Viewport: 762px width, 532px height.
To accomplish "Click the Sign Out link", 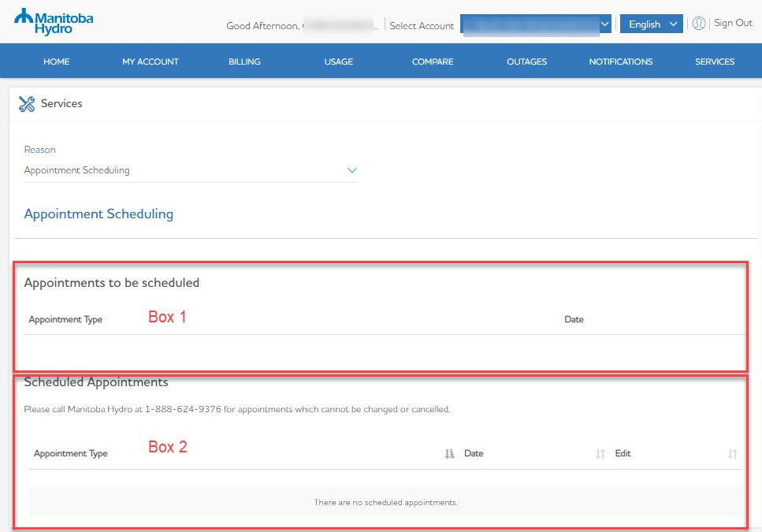I will pyautogui.click(x=733, y=23).
